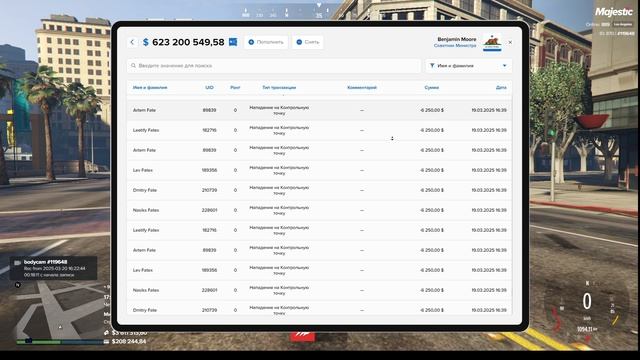Sort by the UID column header
Screen dimensions: 640x360
pyautogui.click(x=209, y=87)
